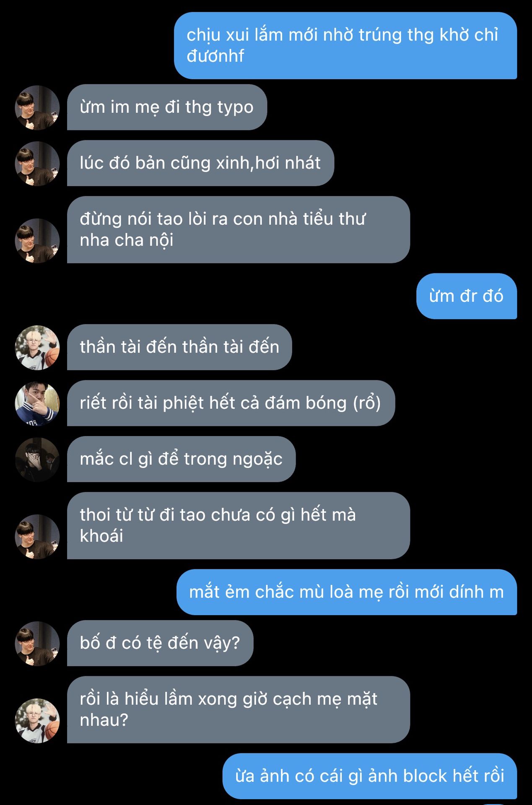The width and height of the screenshot is (532, 805).
Task: Tap message "riết rồi tài phiệt hết cả đám bóng"
Action: click(x=231, y=403)
